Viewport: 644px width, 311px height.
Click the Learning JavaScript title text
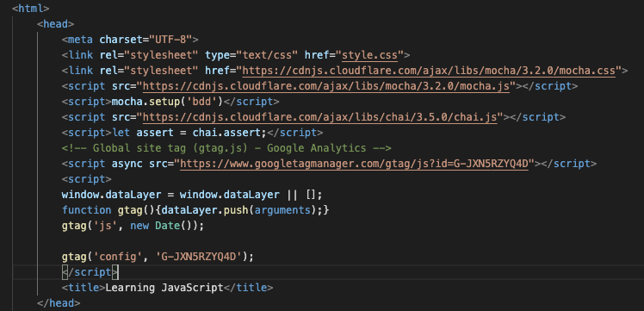(164, 288)
